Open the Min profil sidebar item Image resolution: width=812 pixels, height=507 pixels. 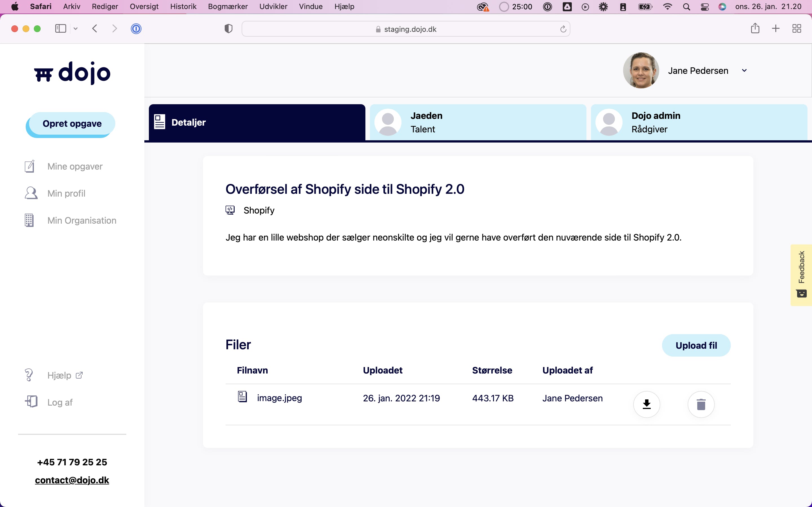(66, 194)
